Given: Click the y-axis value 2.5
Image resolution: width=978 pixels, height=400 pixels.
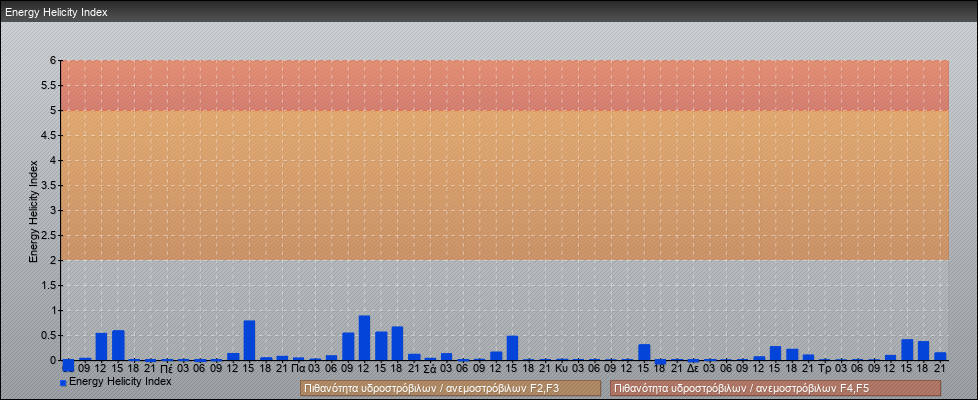Looking at the screenshot, I should coord(49,235).
